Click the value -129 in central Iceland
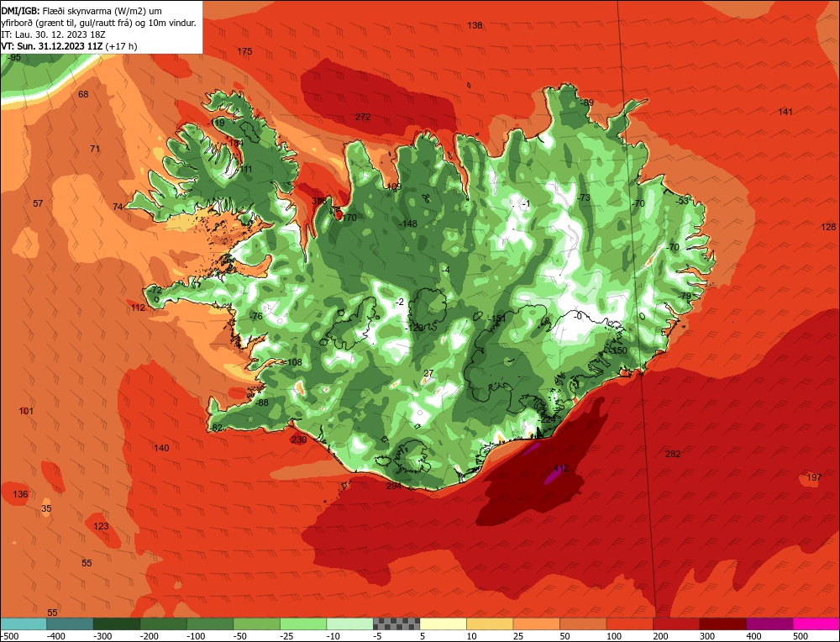 coord(415,328)
